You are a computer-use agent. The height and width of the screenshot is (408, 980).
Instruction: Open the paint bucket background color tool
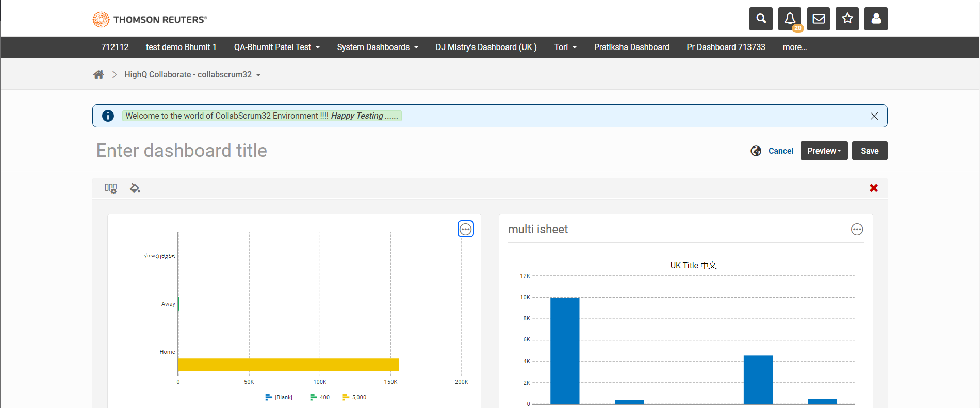[x=135, y=188]
